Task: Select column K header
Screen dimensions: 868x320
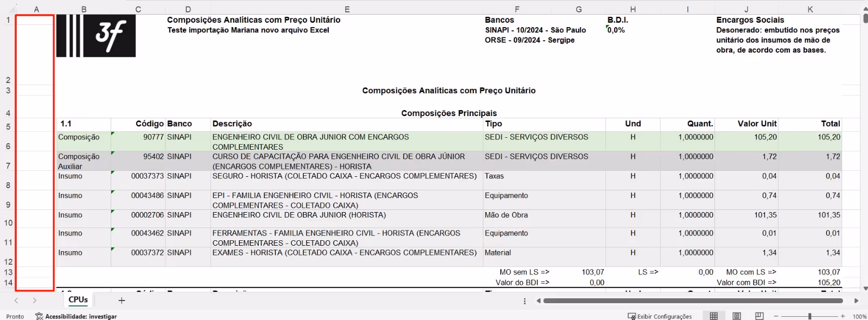Action: (x=810, y=9)
